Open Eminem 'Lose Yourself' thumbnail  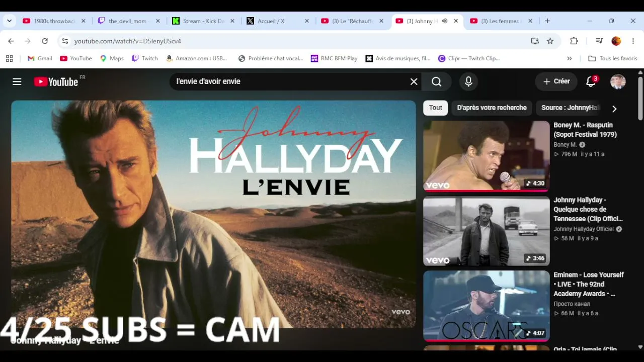(x=487, y=306)
